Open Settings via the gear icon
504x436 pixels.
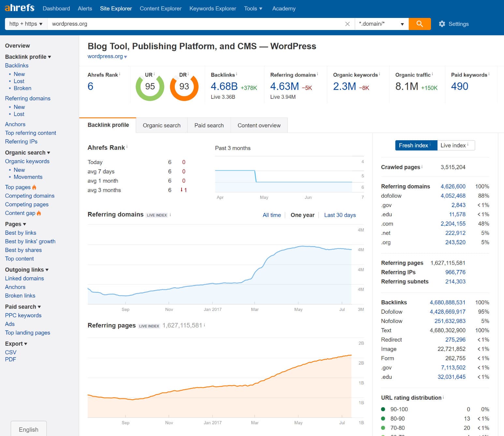coord(442,24)
